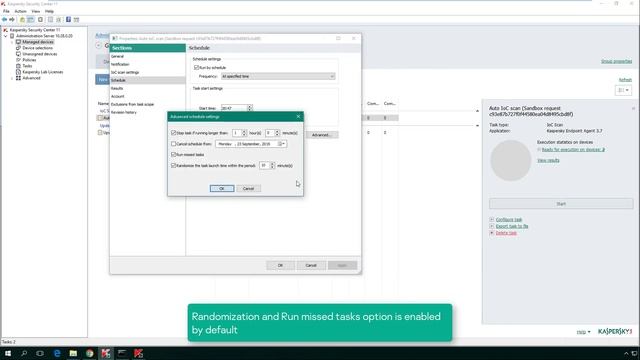Click the Unassigned devices tree icon

(x=18, y=54)
